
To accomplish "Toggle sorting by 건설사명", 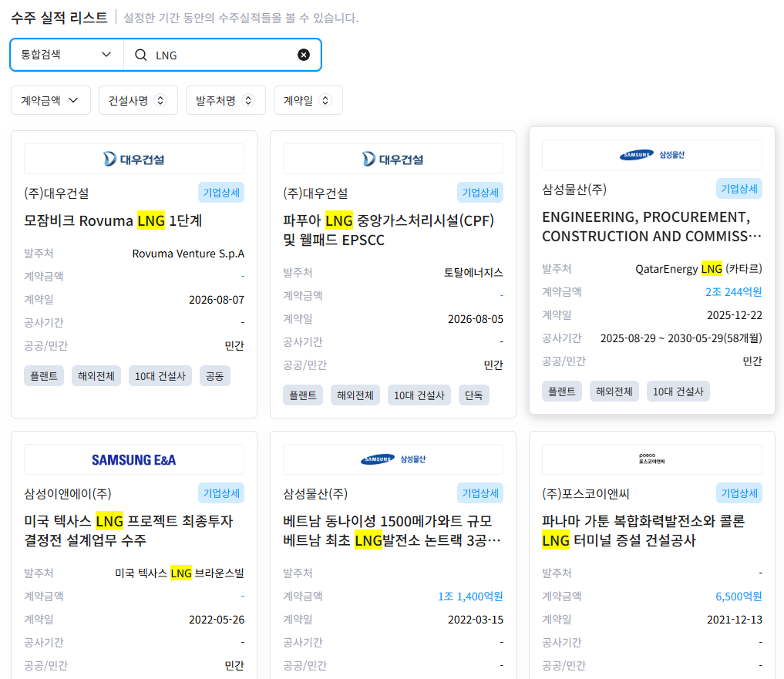I will pyautogui.click(x=138, y=100).
